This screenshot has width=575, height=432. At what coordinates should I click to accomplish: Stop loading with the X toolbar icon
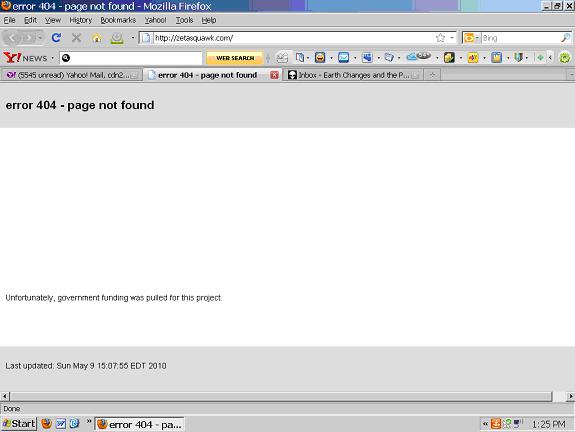pyautogui.click(x=76, y=37)
